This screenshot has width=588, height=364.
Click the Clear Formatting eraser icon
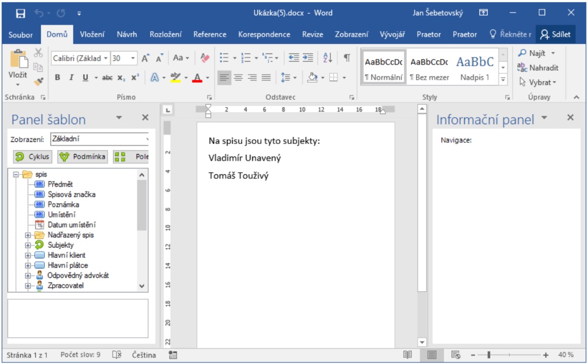point(204,58)
